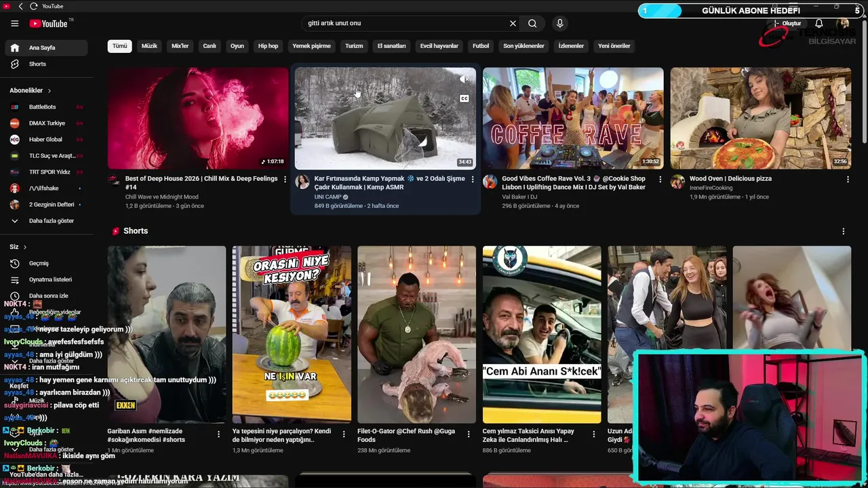Select the Yemek pişirme chip
The width and height of the screenshot is (868, 488).
pos(311,46)
